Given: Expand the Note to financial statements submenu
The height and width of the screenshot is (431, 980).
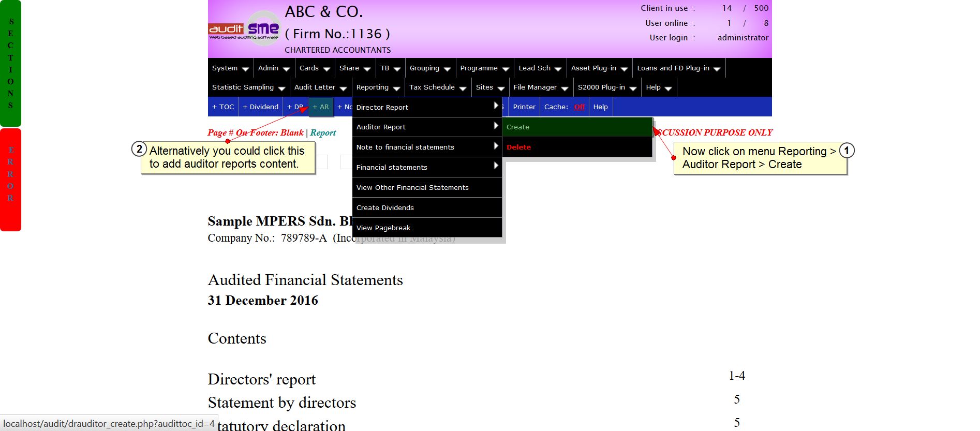Looking at the screenshot, I should (427, 147).
